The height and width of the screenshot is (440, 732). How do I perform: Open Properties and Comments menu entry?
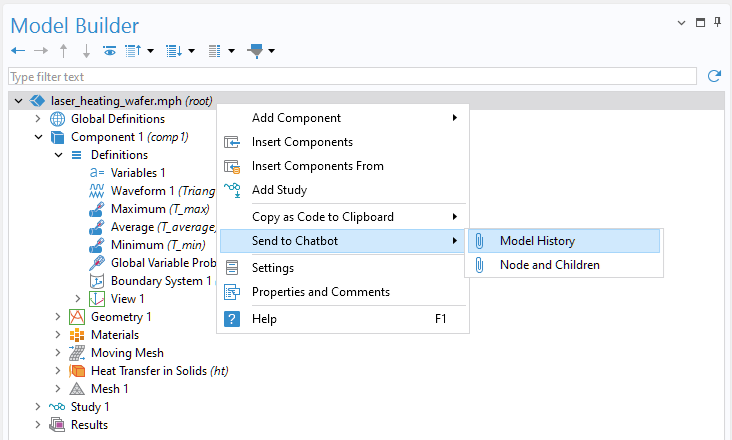pyautogui.click(x=320, y=292)
